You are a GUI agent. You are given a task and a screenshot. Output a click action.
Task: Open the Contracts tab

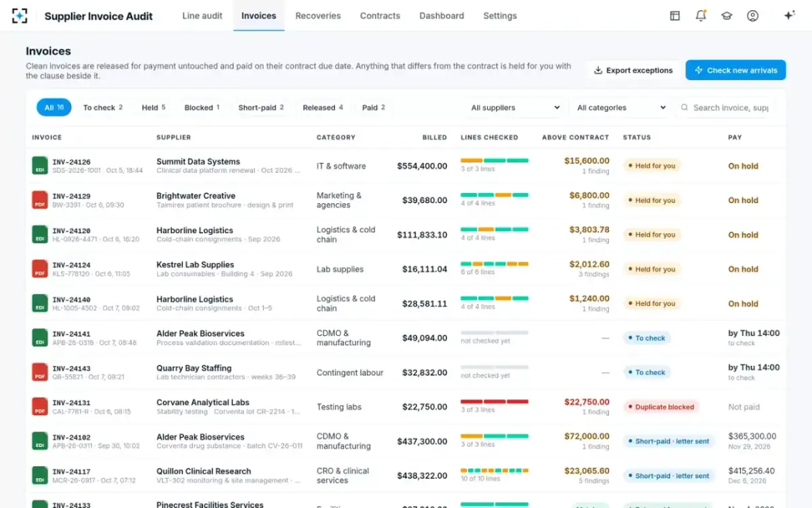[380, 16]
